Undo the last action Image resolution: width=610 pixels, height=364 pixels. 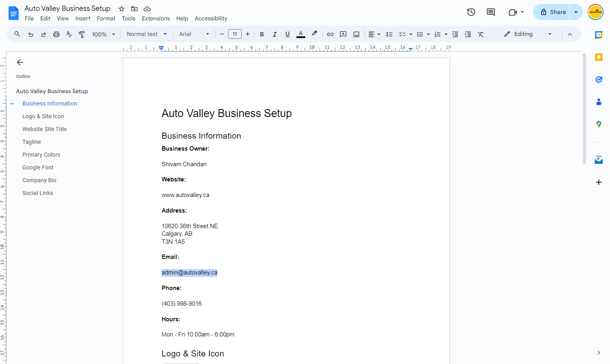point(31,34)
